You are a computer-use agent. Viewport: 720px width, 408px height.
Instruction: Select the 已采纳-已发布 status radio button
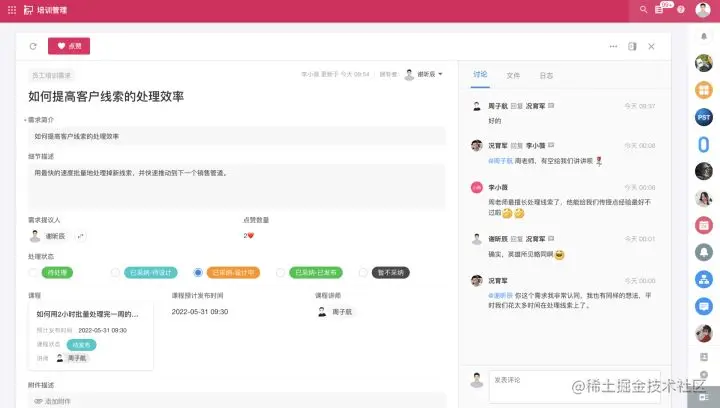coord(280,273)
